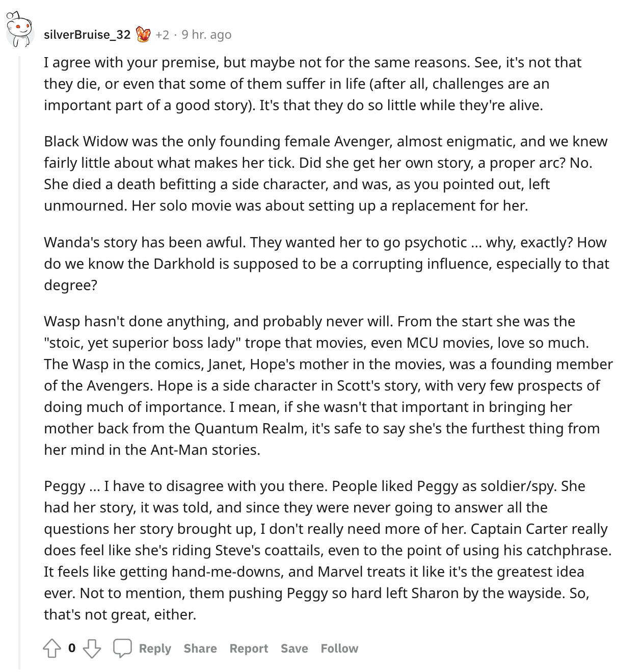The height and width of the screenshot is (672, 642).
Task: Click the "9 hr. ago" timestamp
Action: point(206,35)
